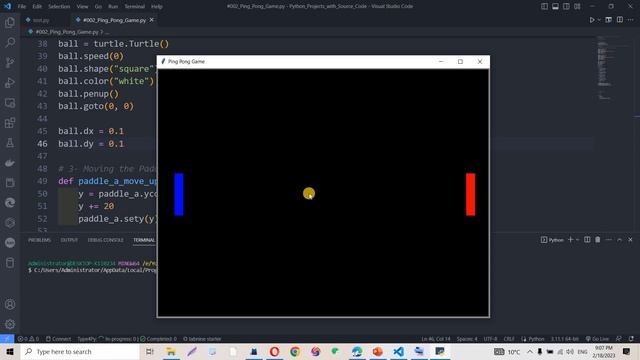Screen dimensions: 640x360
Task: Open notifications bell in status bar
Action: 631,339
